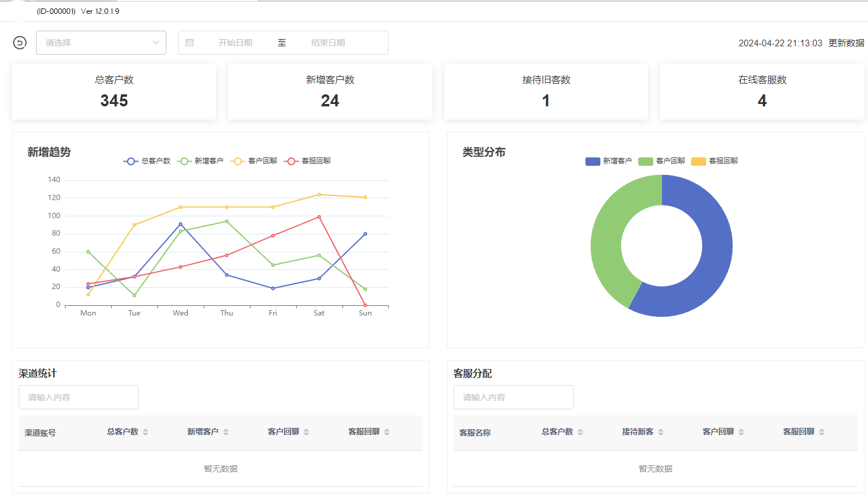Screen dimensions: 868x494
Task: Click the Wed peak point on blue line
Action: click(180, 224)
